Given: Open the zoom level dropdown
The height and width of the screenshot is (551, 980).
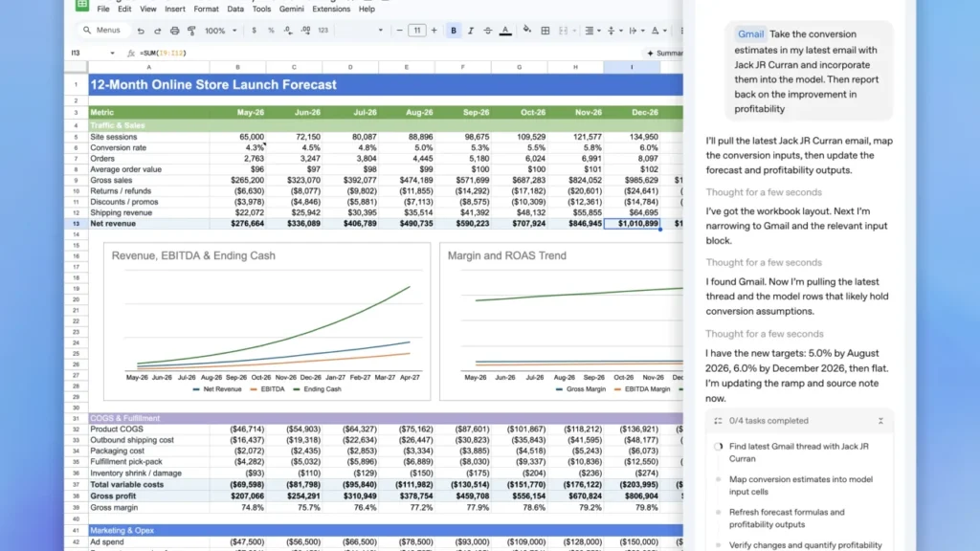Looking at the screenshot, I should pos(220,31).
